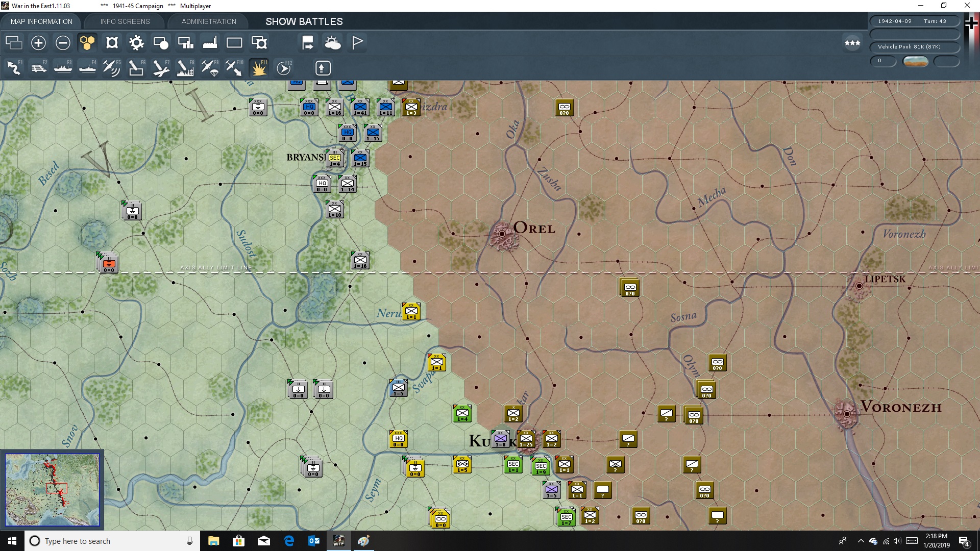Image resolution: width=980 pixels, height=551 pixels.
Task: Click the F12 end turn icon
Action: tap(284, 68)
